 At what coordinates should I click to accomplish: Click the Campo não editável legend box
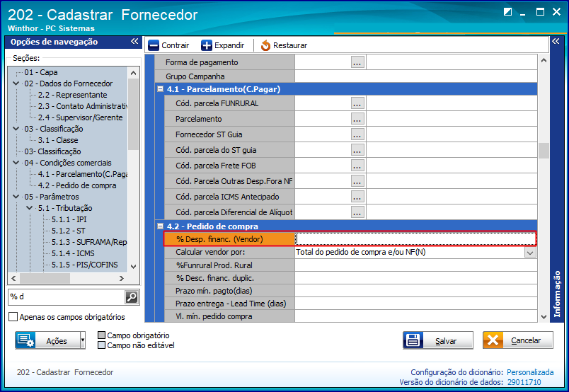click(x=102, y=345)
